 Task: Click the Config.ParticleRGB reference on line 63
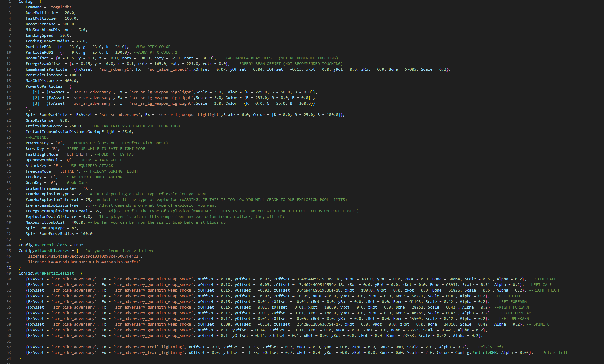pyautogui.click(x=476, y=352)
